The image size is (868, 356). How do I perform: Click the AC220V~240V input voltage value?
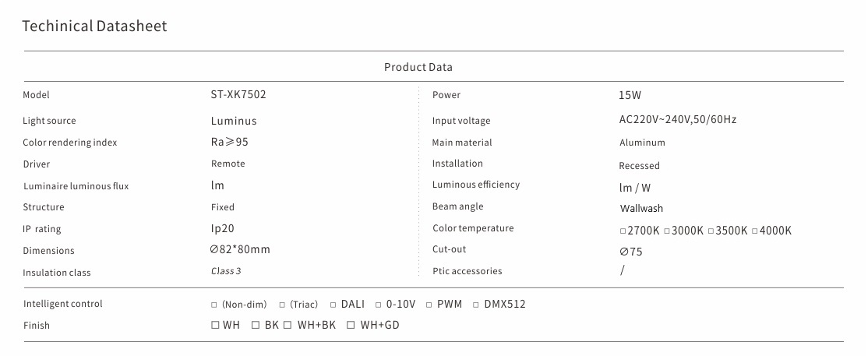click(x=677, y=120)
